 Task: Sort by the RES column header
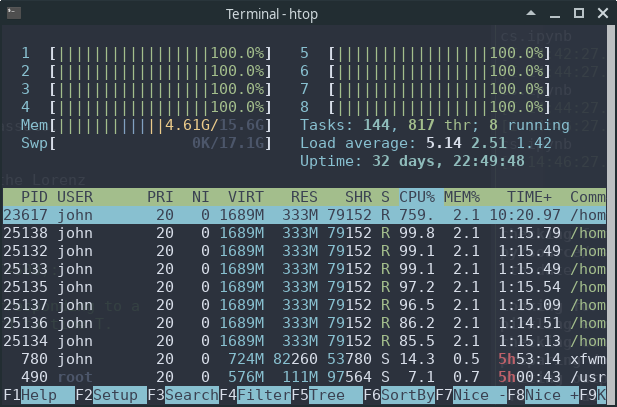(x=304, y=197)
